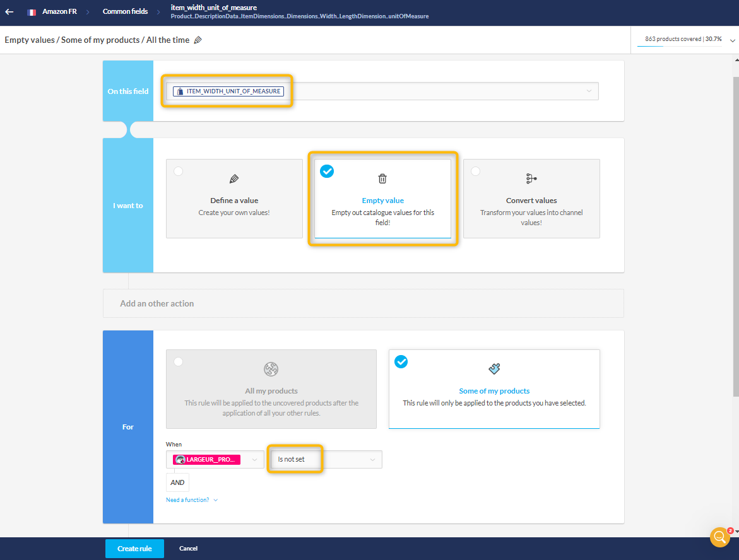739x560 pixels.
Task: Open the ITEM_WIDTH_UNIT_OF_MEASURE field dropdown
Action: 589,91
